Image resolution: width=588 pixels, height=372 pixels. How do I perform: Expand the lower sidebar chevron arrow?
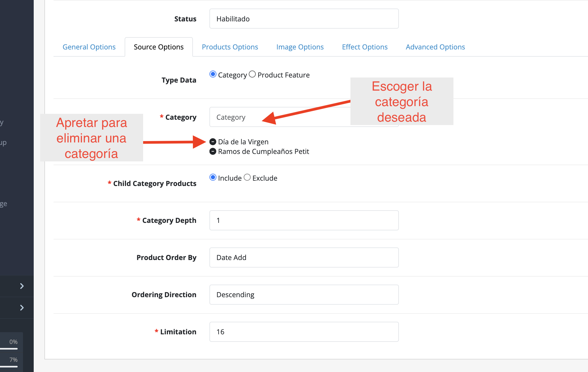click(22, 308)
